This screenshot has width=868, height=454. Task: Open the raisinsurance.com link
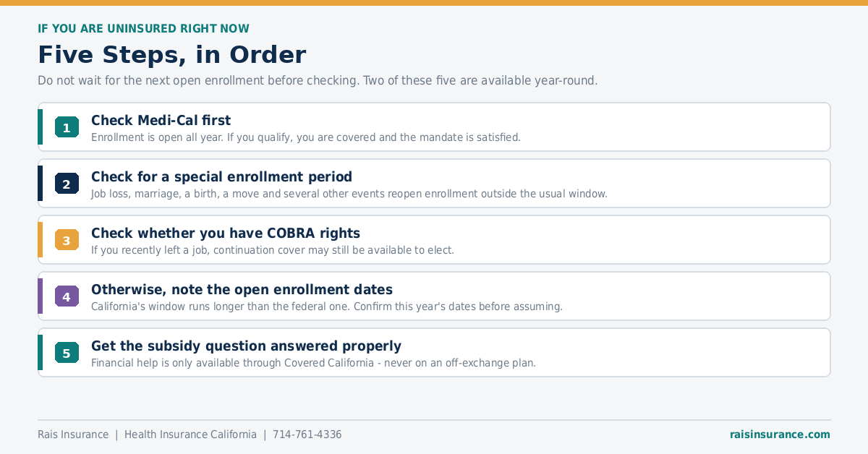coord(780,434)
